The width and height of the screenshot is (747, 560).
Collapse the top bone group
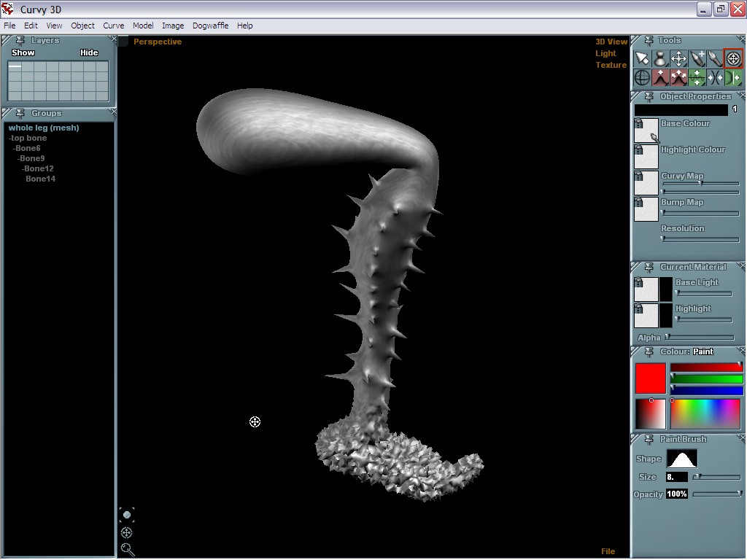(11, 138)
